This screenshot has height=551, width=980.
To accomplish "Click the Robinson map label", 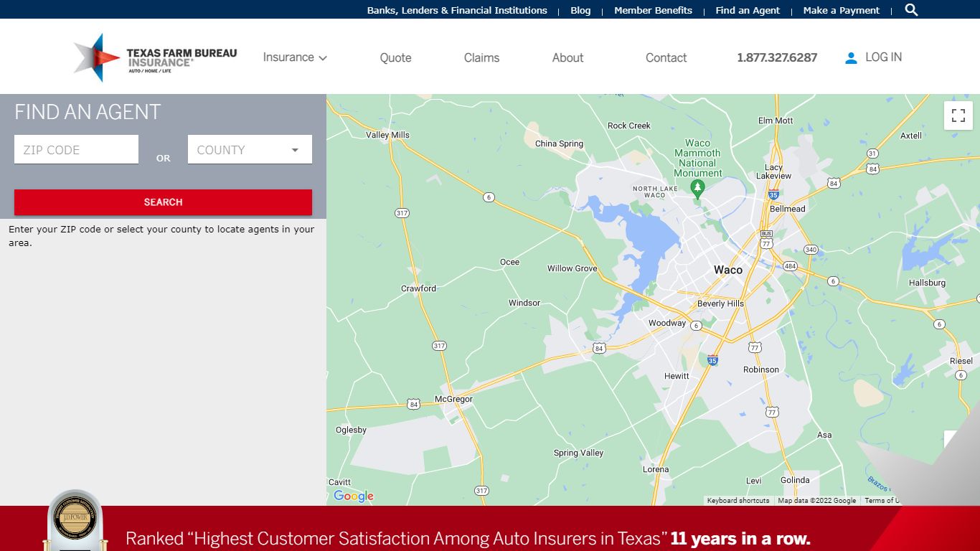I will pos(761,369).
